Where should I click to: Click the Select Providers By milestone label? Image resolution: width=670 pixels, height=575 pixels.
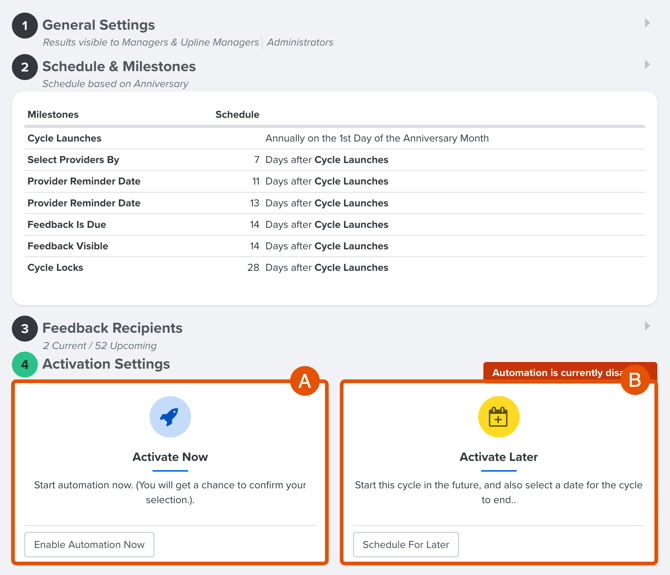pos(73,159)
